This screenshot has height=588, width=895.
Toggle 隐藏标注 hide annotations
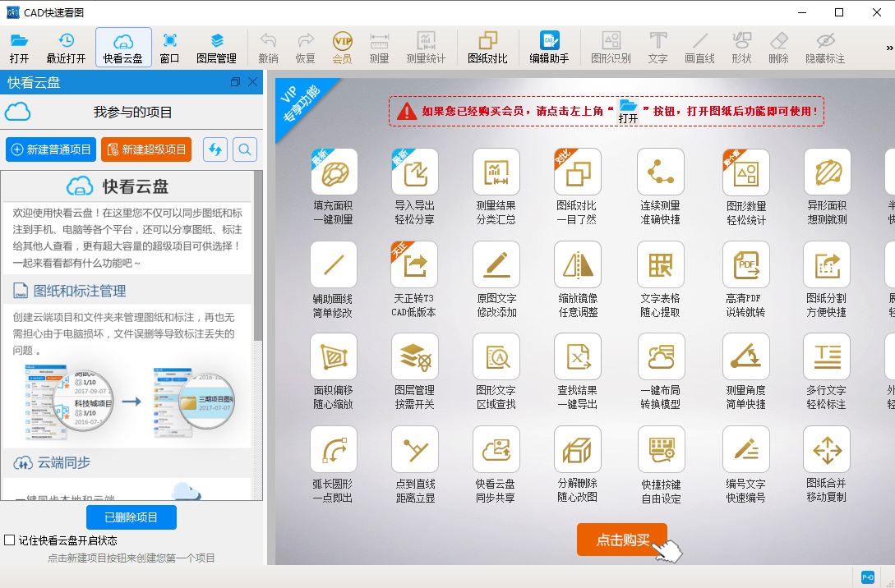(825, 48)
